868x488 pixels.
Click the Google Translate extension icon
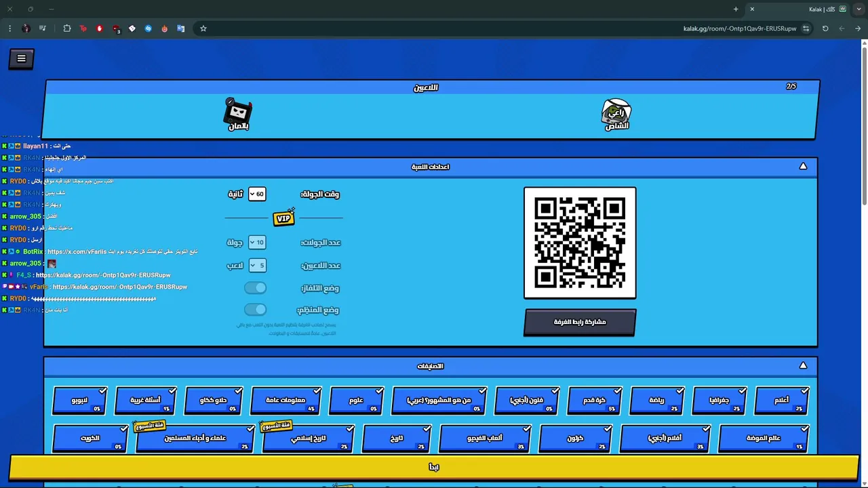181,28
